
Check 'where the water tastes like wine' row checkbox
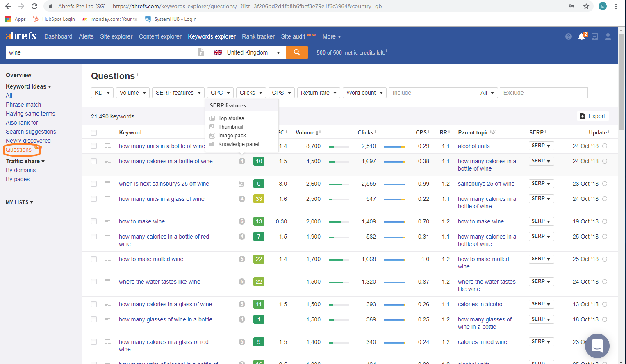[x=94, y=282]
